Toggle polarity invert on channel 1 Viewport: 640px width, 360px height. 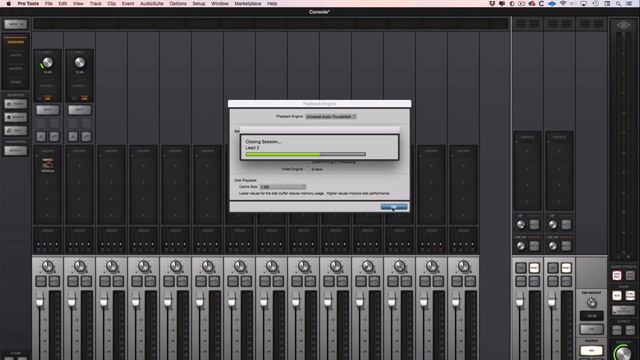41,136
